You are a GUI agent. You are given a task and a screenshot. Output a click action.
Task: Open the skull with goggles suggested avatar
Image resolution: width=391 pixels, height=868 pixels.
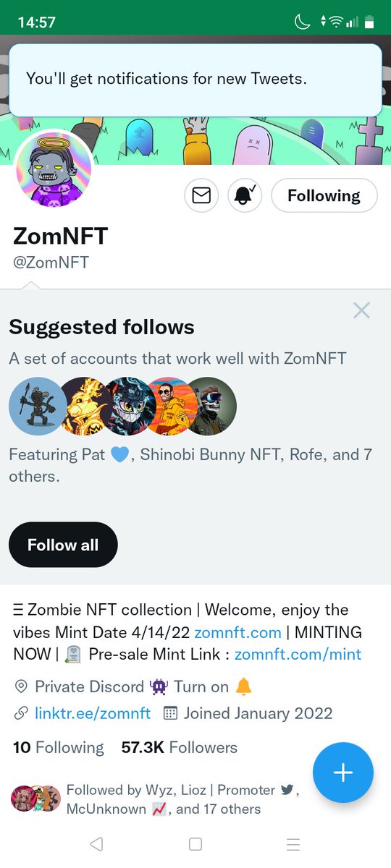click(211, 406)
